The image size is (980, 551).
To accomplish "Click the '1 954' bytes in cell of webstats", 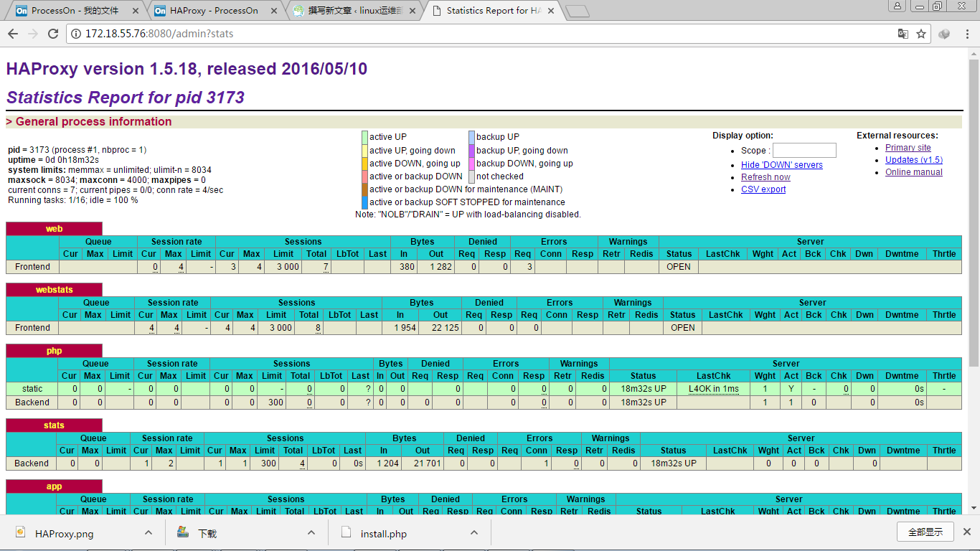I will tap(400, 328).
